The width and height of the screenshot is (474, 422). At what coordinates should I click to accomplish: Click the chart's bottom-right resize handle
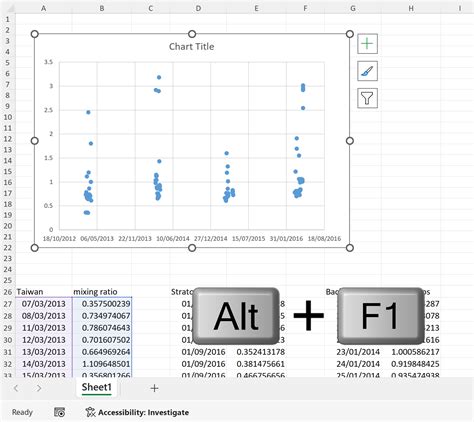click(350, 248)
